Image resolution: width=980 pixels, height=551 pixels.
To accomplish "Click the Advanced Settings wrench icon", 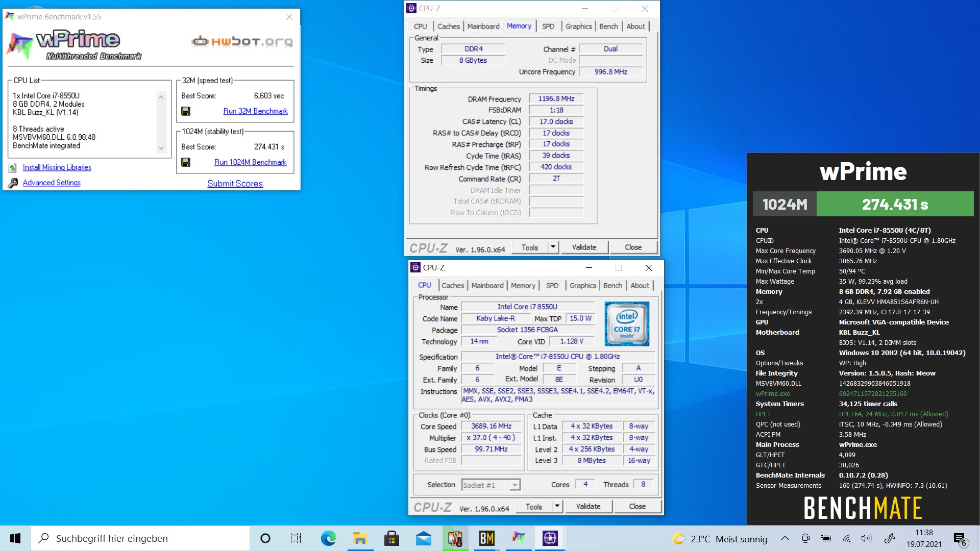I will coord(13,183).
